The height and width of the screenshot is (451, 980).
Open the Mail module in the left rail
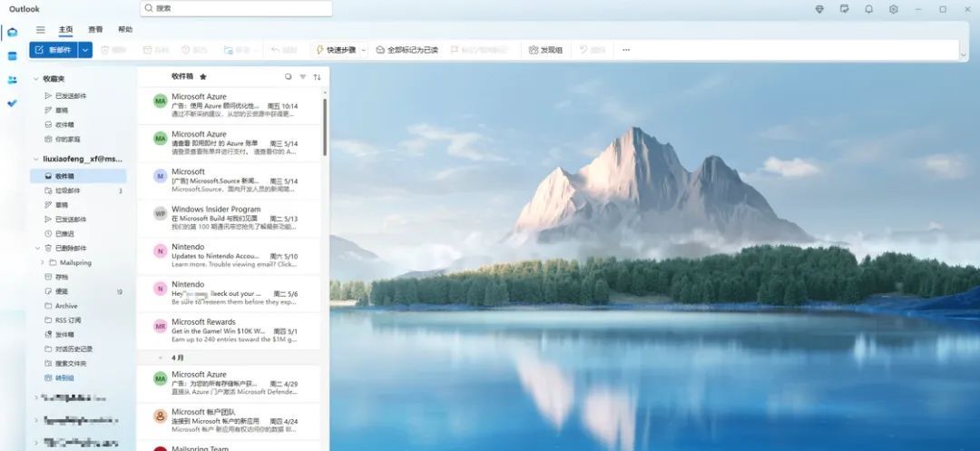point(13,33)
